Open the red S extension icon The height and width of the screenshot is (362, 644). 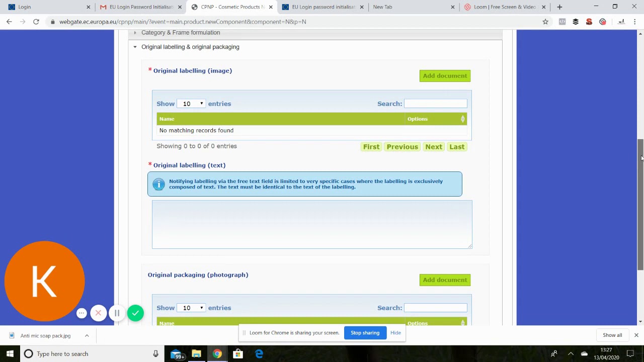pos(589,22)
